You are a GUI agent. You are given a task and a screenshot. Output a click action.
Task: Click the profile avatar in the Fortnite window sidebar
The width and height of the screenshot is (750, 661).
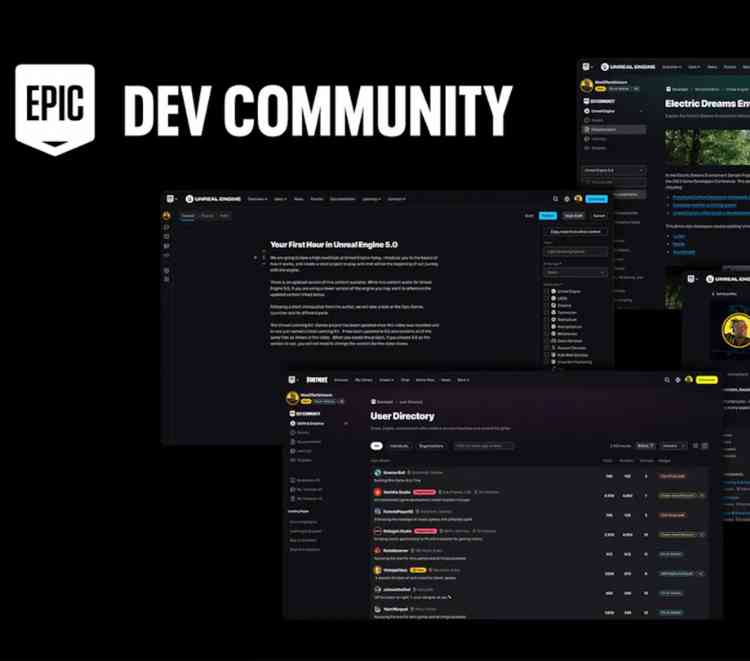point(293,398)
